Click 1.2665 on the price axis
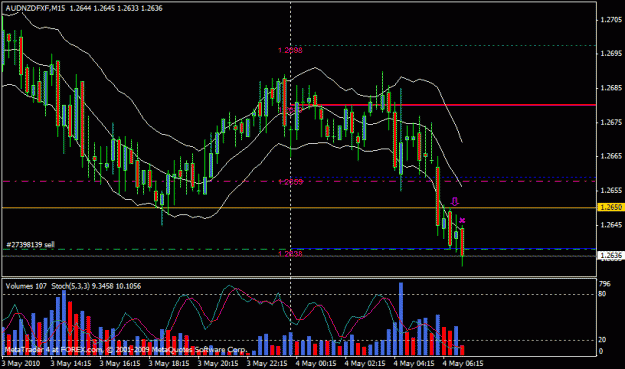The height and width of the screenshot is (369, 625). 611,156
